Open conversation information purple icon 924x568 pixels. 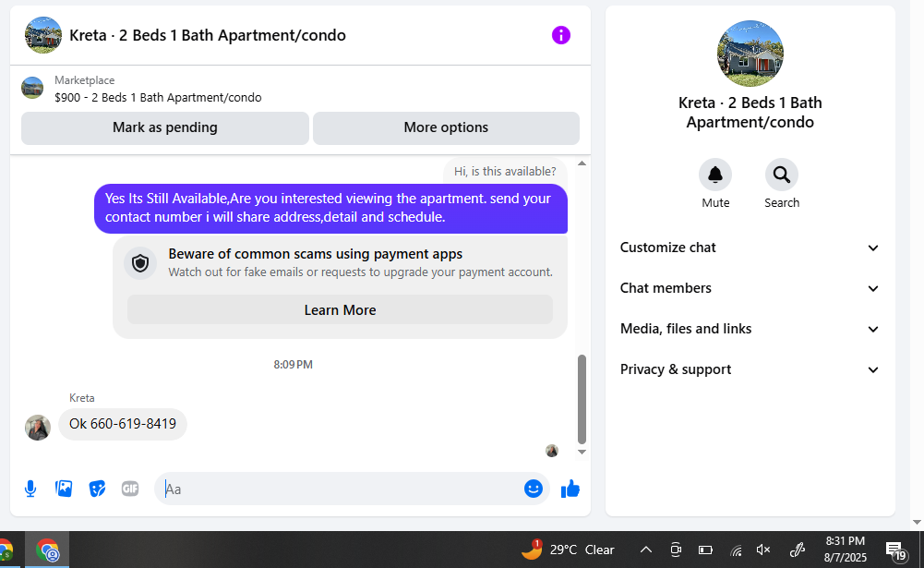coord(560,35)
